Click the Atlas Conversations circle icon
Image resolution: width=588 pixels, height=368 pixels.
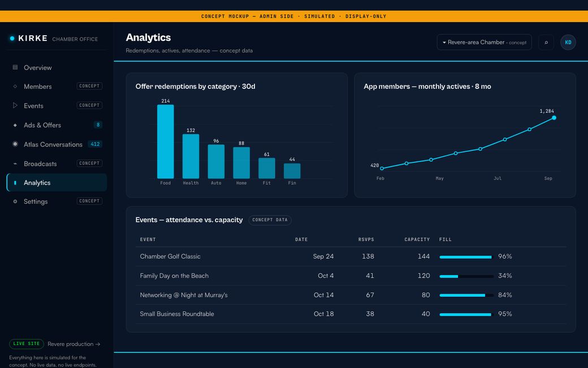pyautogui.click(x=15, y=144)
